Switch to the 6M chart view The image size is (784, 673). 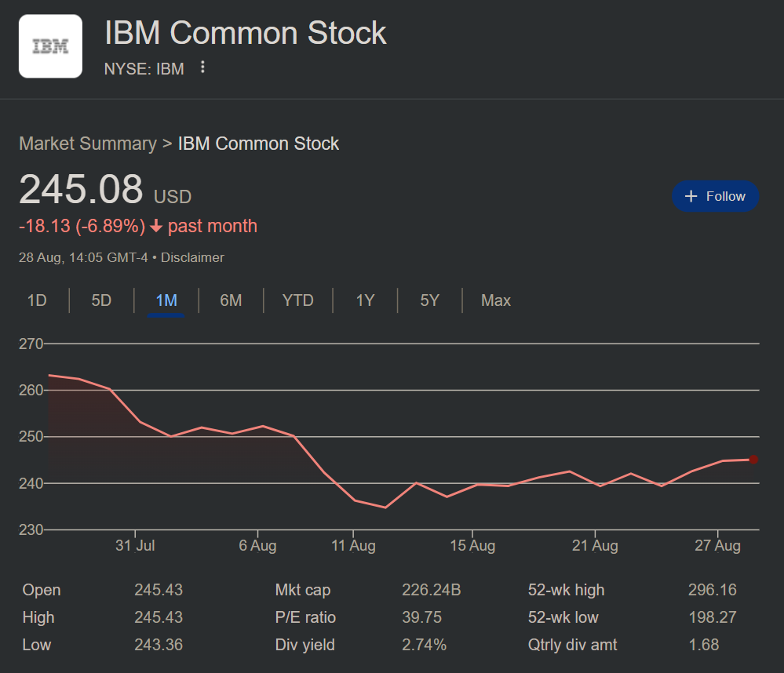pyautogui.click(x=231, y=300)
